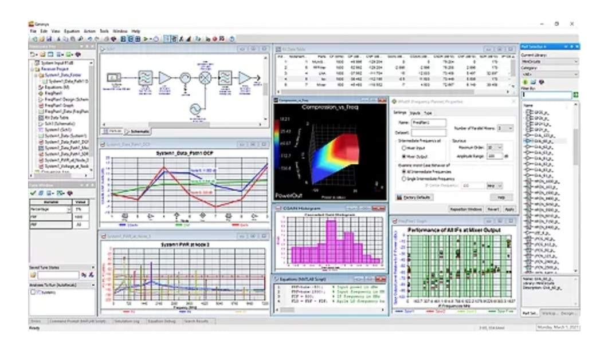The height and width of the screenshot is (364, 604).
Task: Click the Name field containing FreqPlan1
Action: (x=429, y=122)
